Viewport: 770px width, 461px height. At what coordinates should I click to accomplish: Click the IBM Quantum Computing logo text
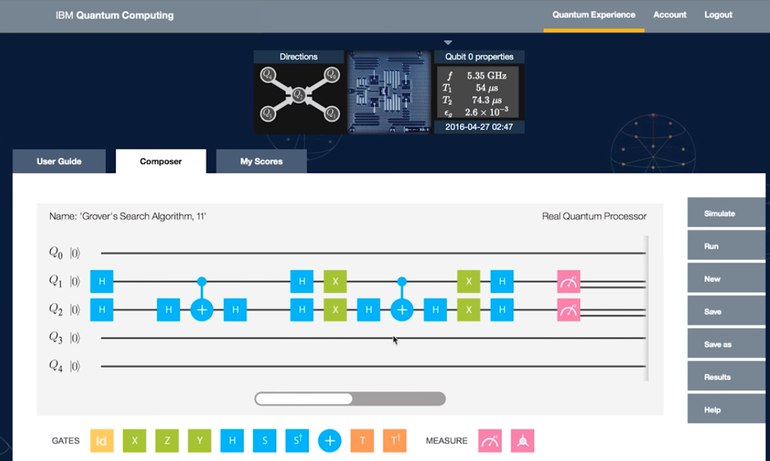[x=114, y=15]
